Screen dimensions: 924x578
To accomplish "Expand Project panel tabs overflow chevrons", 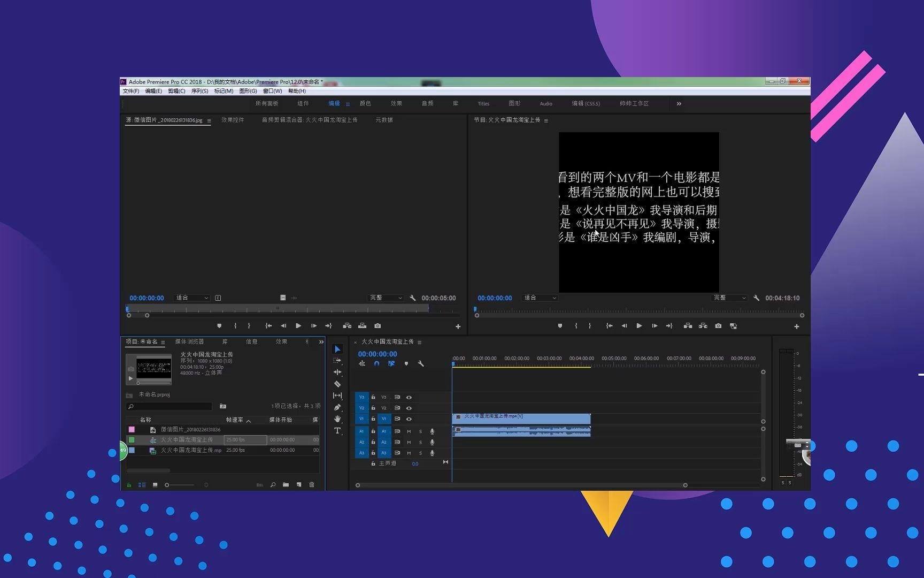I will coord(321,342).
